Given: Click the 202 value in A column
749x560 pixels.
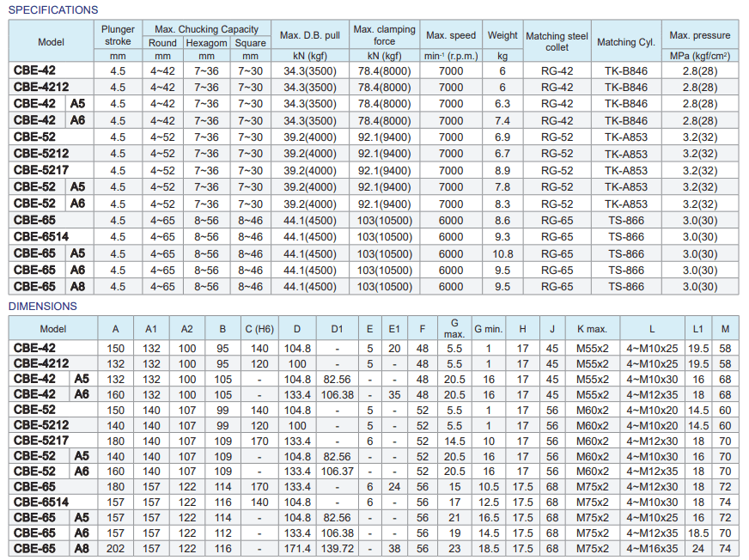Looking at the screenshot, I should (x=115, y=548).
